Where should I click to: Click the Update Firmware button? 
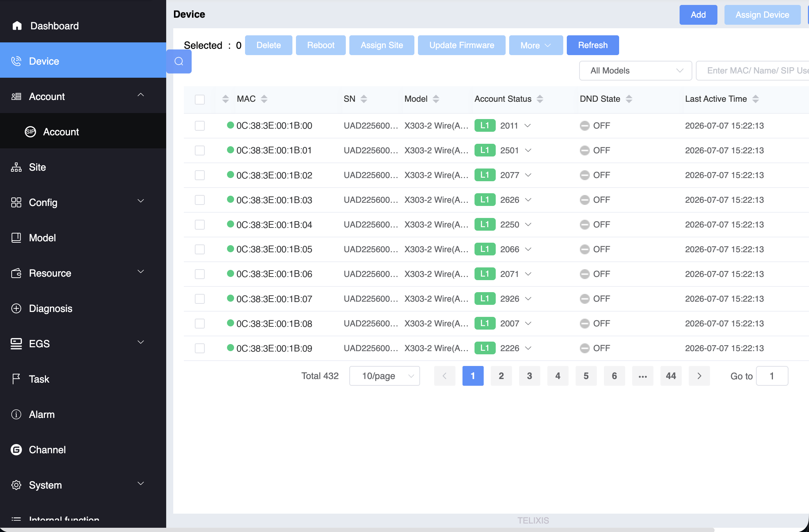pyautogui.click(x=462, y=45)
